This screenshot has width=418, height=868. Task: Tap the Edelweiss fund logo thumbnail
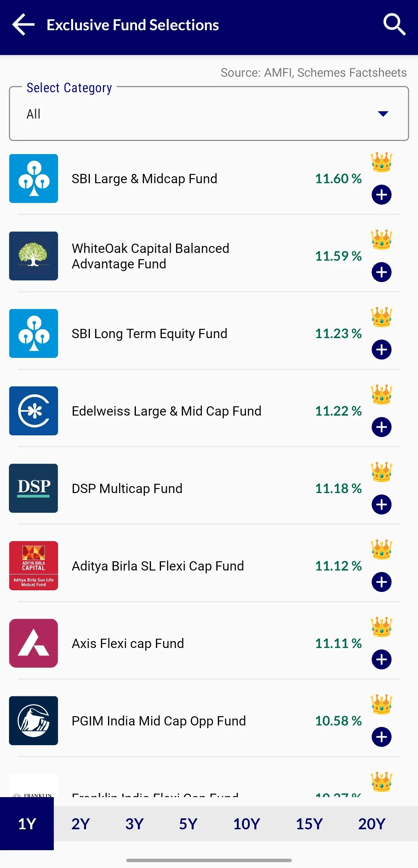[x=34, y=411]
